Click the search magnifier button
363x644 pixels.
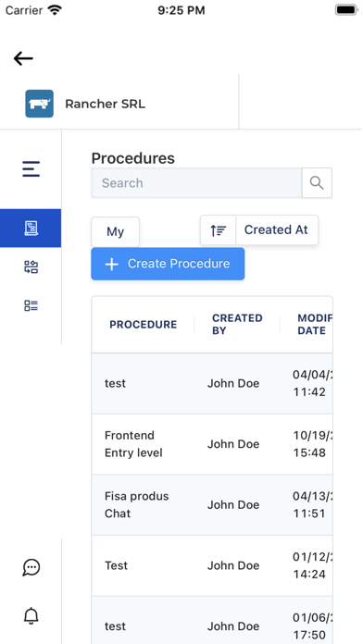click(317, 183)
